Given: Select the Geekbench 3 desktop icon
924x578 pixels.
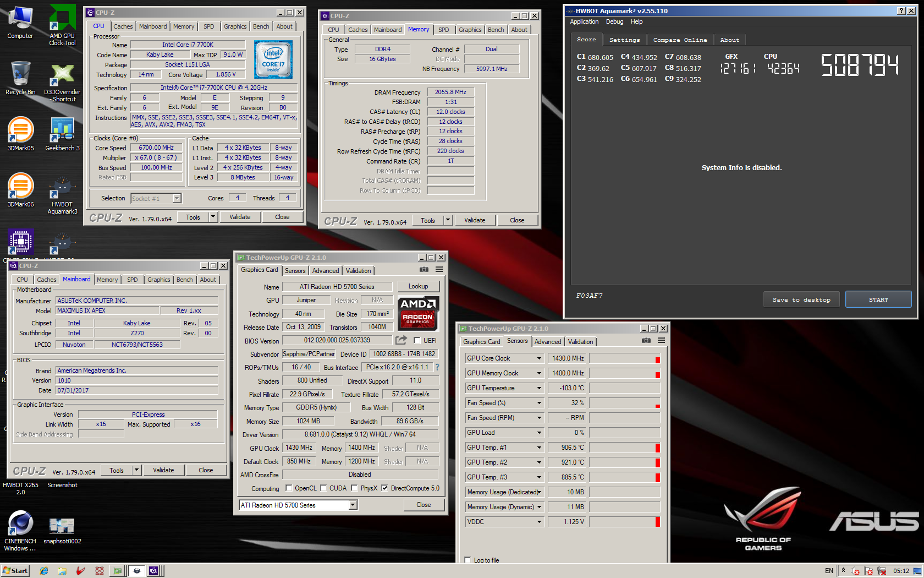Looking at the screenshot, I should (62, 134).
